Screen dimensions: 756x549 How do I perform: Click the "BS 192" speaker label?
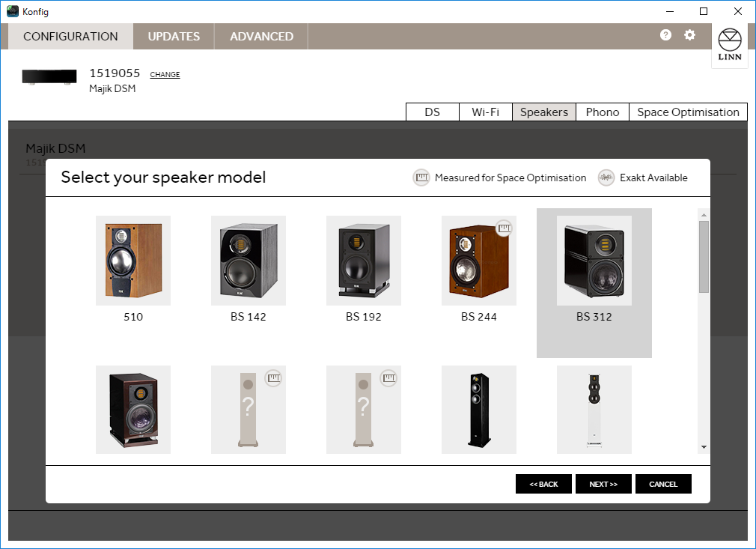[364, 317]
